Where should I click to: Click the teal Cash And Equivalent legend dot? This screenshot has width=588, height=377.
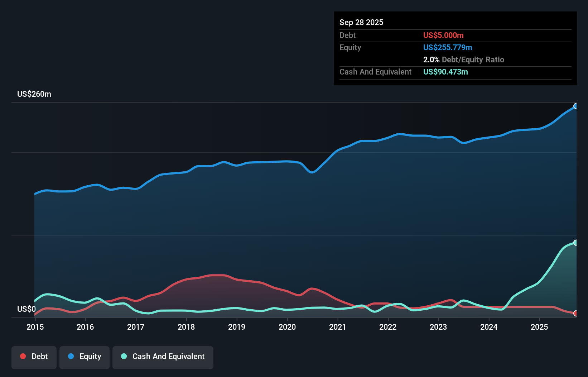tap(123, 356)
